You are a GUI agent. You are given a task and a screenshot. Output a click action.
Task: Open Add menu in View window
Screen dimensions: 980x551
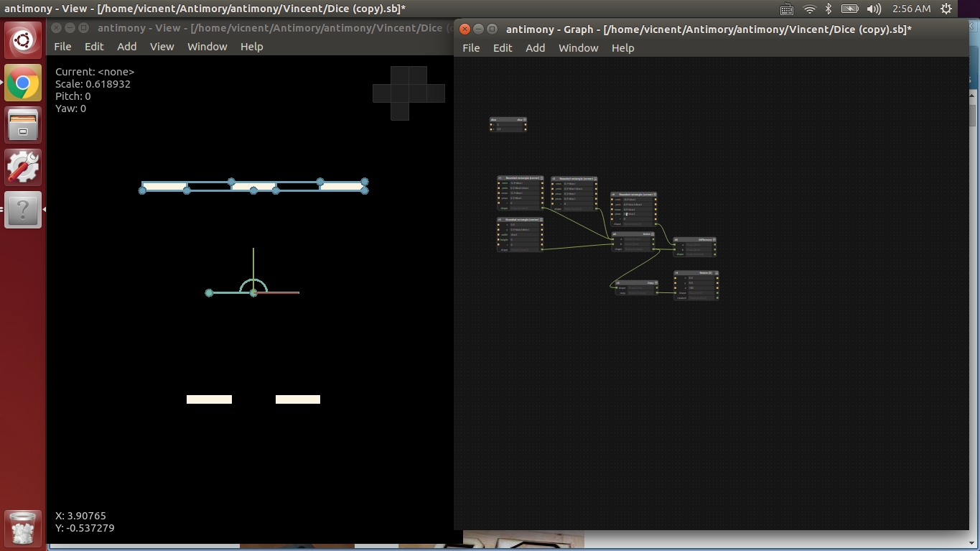coord(127,46)
